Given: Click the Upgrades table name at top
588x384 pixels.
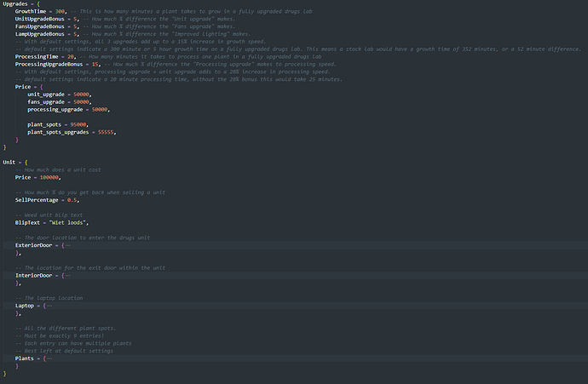Looking at the screenshot, I should click(x=17, y=3).
